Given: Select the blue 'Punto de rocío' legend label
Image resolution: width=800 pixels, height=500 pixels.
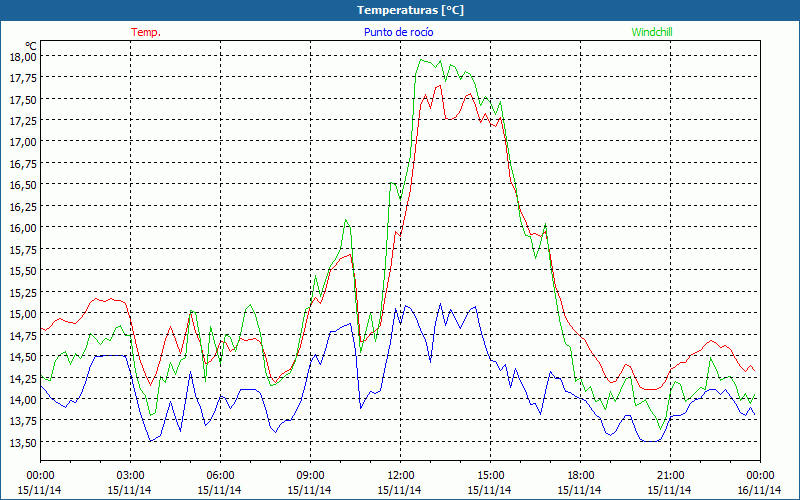Looking at the screenshot, I should [x=398, y=32].
